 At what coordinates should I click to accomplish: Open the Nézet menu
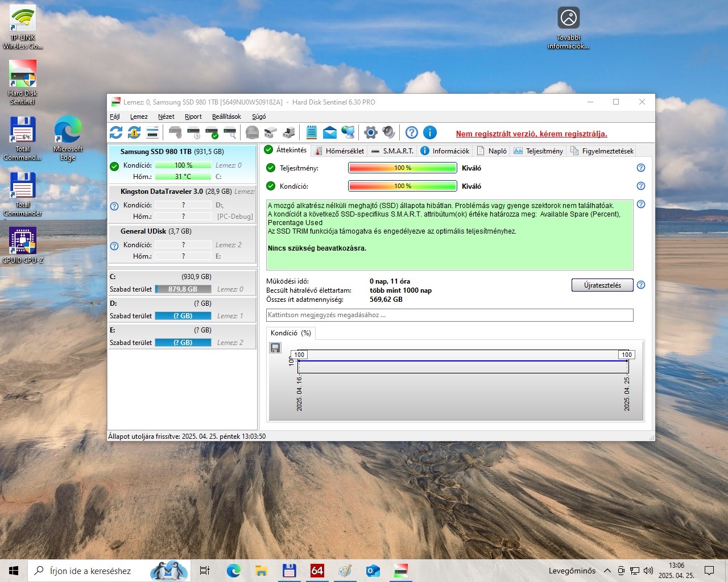pos(166,117)
